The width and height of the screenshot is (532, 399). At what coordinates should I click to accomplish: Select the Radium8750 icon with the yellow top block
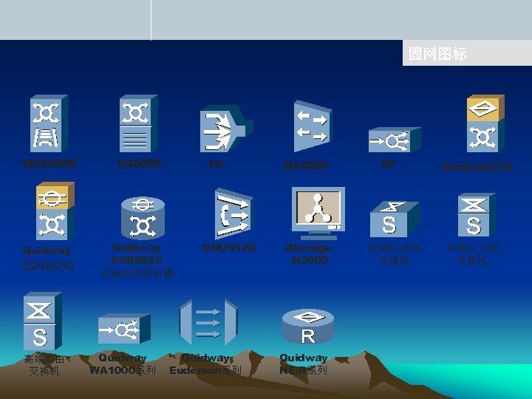(485, 123)
